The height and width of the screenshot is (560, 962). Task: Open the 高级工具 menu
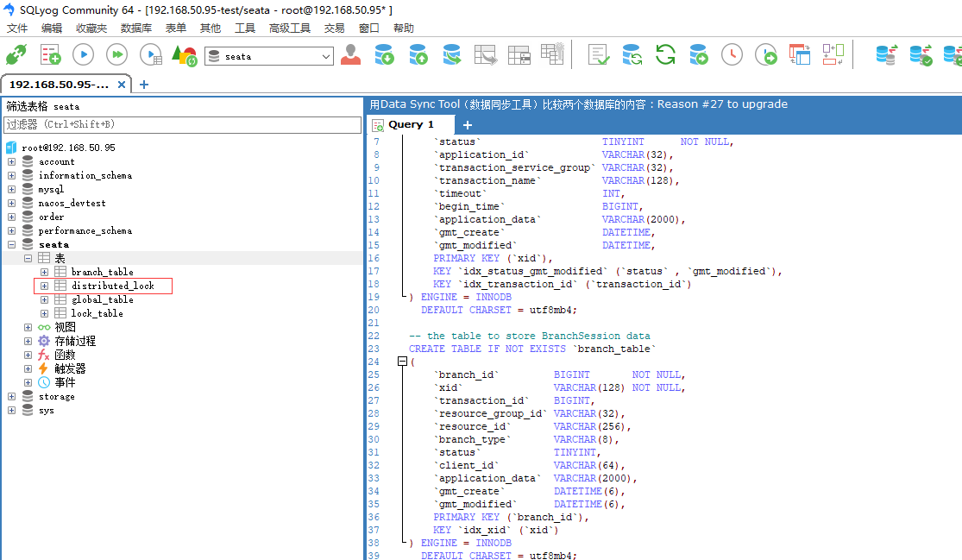pyautogui.click(x=290, y=28)
